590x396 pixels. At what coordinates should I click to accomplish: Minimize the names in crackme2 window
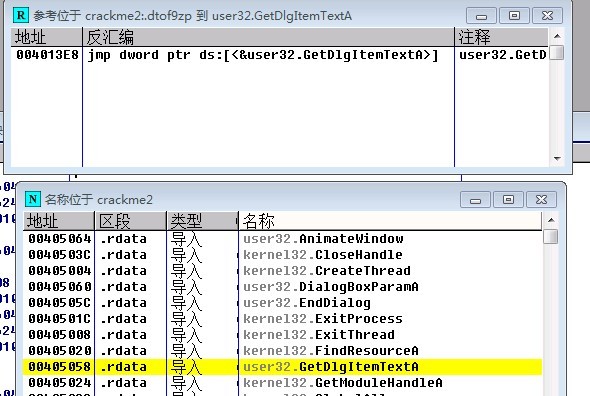[475, 200]
